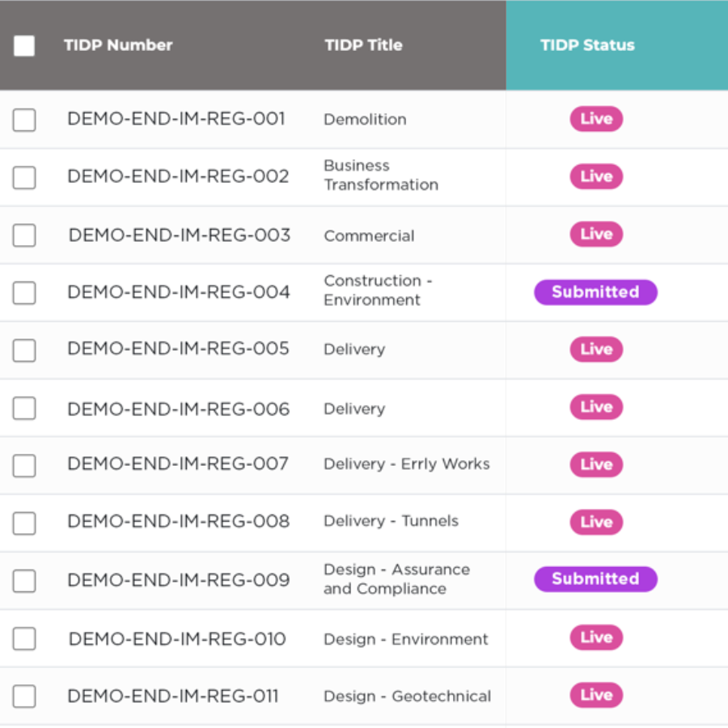The image size is (728, 728).
Task: Sort by the TIDP Number column header
Action: tap(118, 45)
